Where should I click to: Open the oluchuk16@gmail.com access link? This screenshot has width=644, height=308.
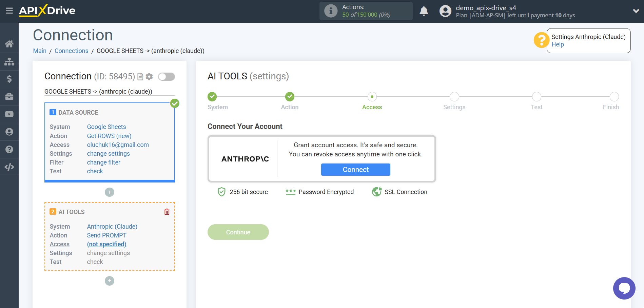point(118,145)
